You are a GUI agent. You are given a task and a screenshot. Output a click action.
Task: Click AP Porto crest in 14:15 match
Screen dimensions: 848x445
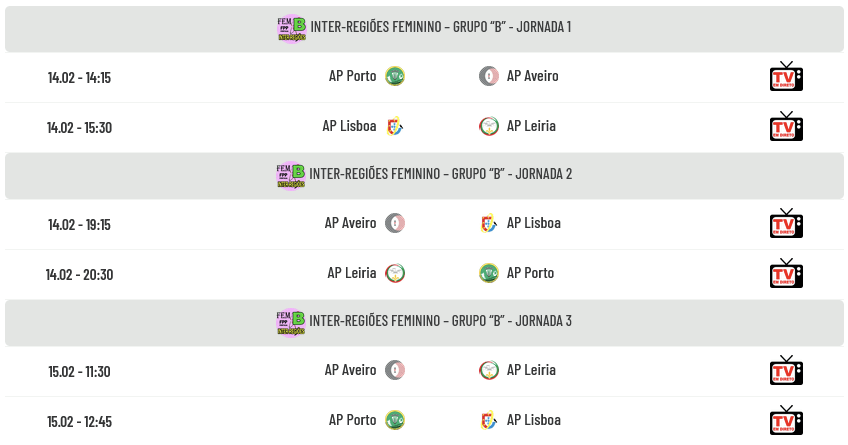(x=395, y=76)
